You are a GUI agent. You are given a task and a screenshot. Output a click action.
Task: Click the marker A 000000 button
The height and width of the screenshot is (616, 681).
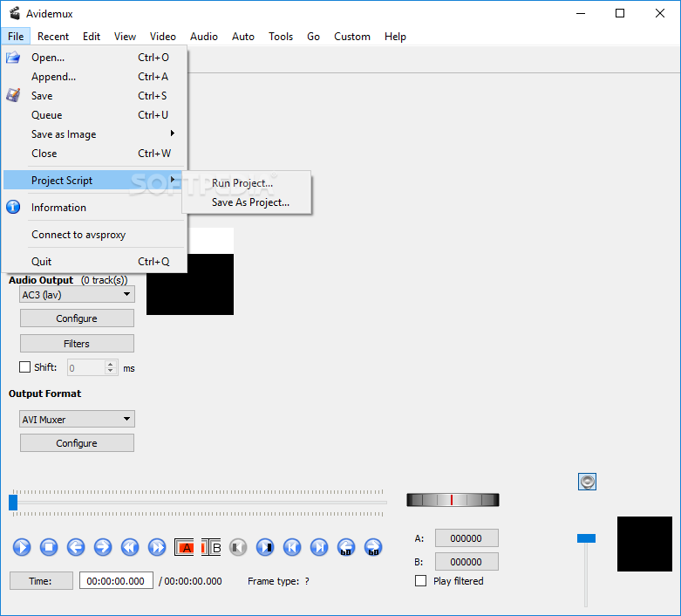(466, 538)
